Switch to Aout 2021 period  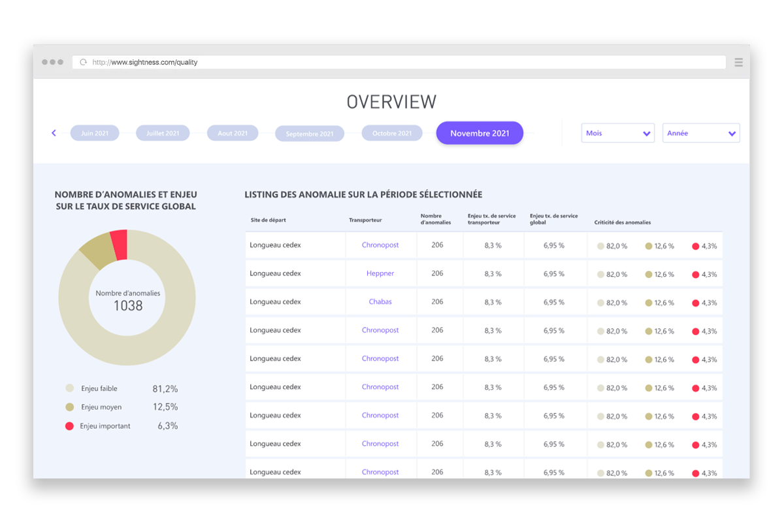233,133
